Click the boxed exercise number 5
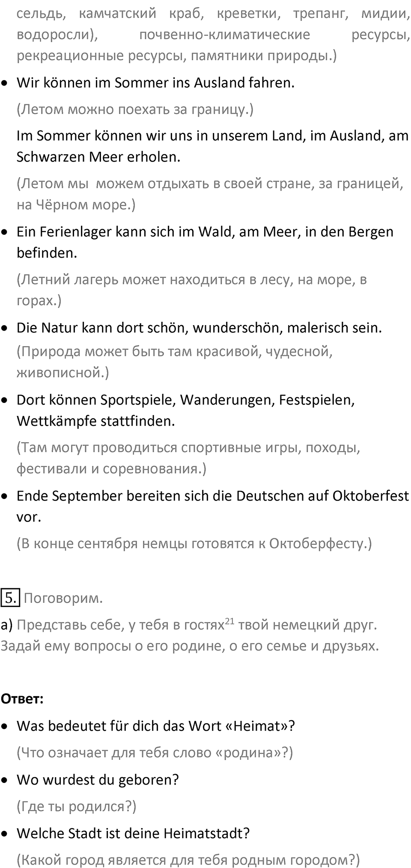Screen dimensions: 411x868 (x=10, y=598)
